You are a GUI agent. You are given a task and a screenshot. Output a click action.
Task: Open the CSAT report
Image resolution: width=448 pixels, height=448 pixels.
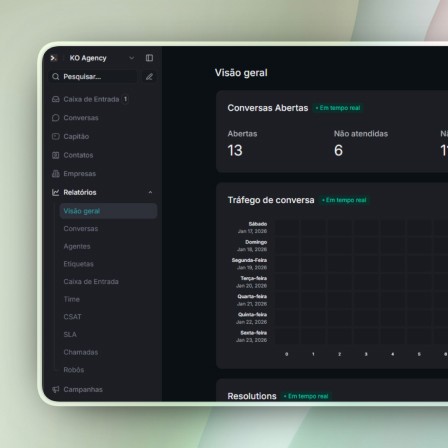pyautogui.click(x=72, y=317)
